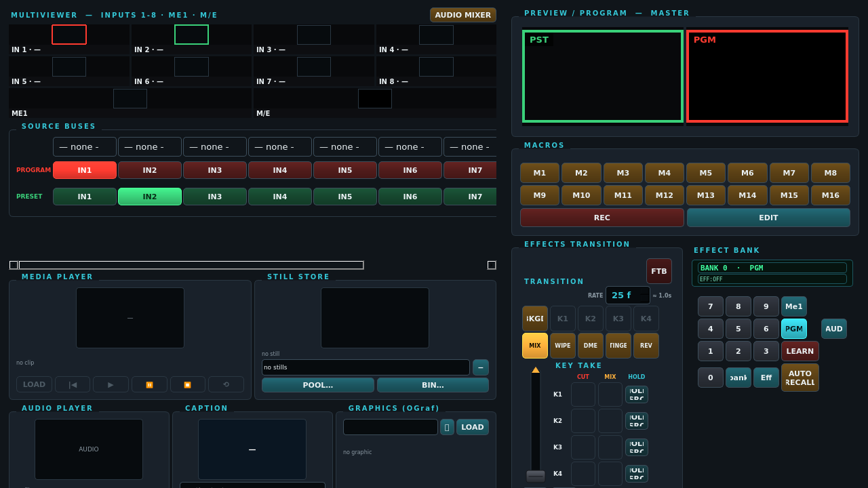Select the MIX transition type
This screenshot has height=488, width=868.
(x=535, y=346)
